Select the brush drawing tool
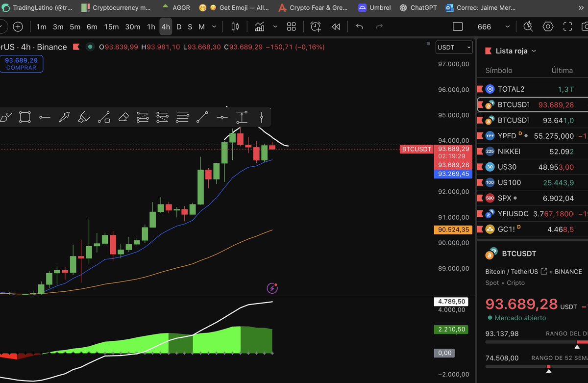The image size is (588, 383). (5, 117)
